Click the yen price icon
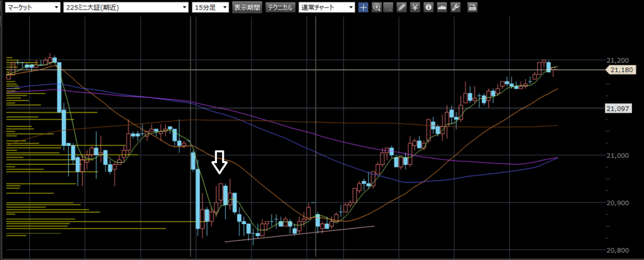This screenshot has height=260, width=644. point(415,8)
